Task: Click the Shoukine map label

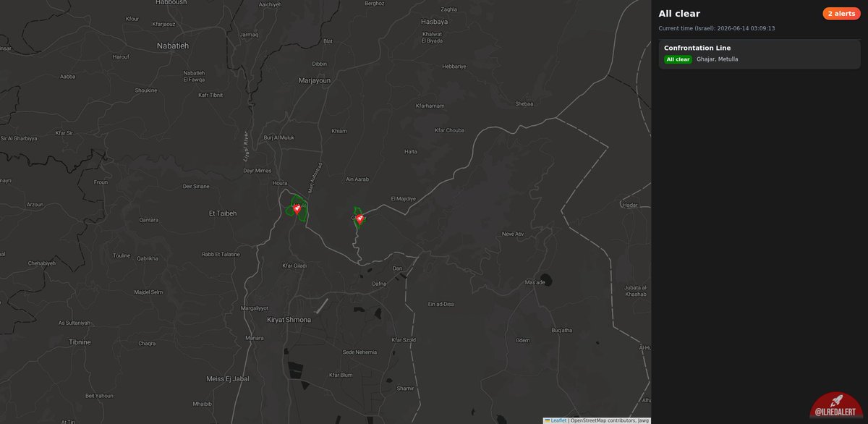Action: click(146, 90)
